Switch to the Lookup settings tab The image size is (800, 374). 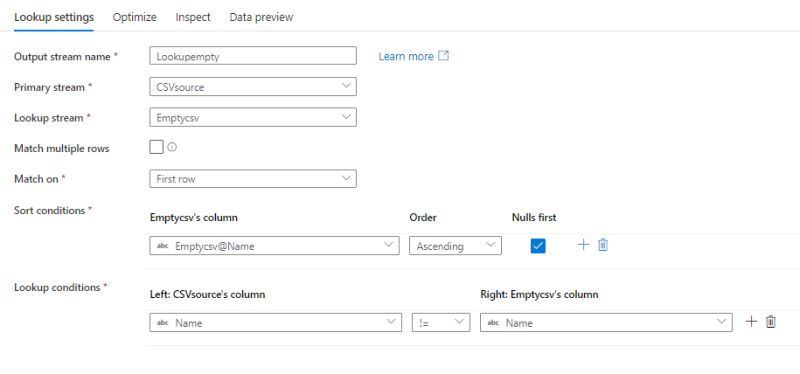(x=54, y=17)
